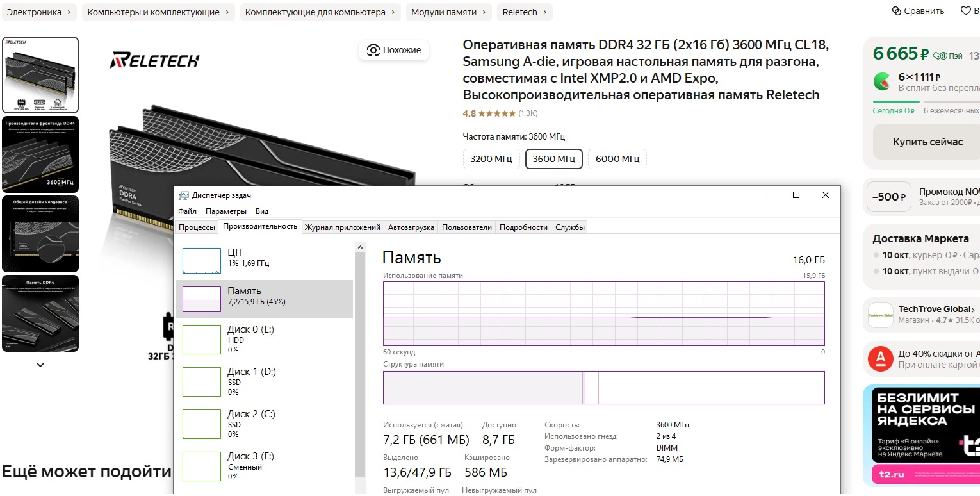Open the Электроника breadcrumb

(39, 12)
